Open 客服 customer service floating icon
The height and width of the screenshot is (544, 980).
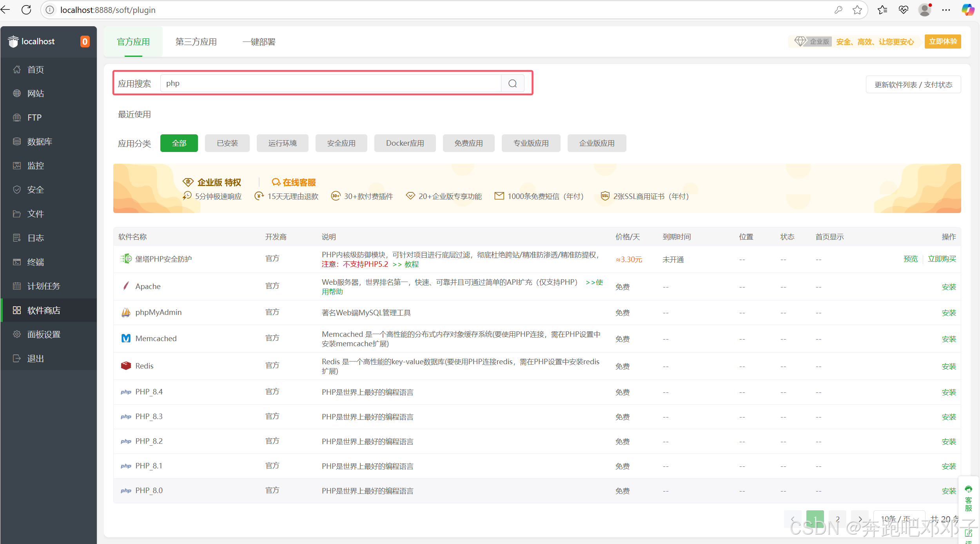click(968, 499)
